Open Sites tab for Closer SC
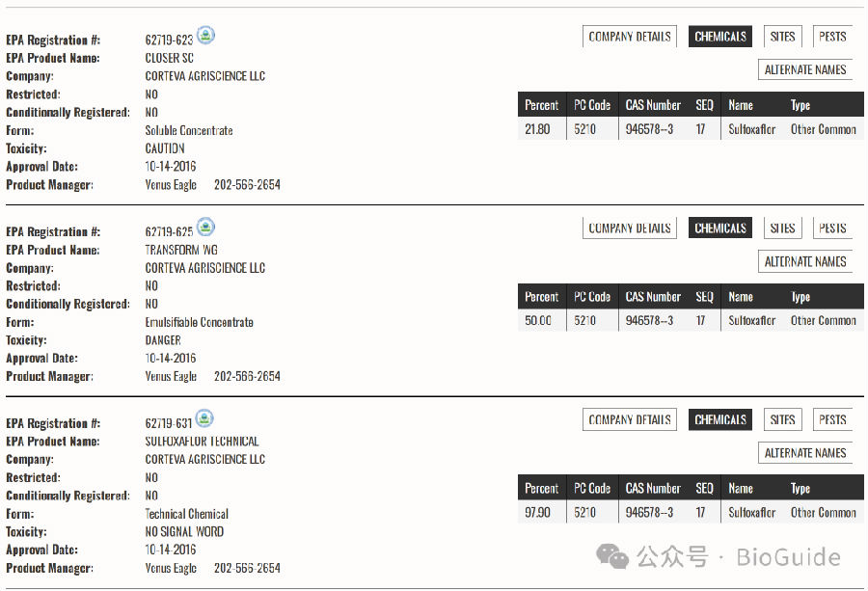This screenshot has width=868, height=591. pos(782,37)
